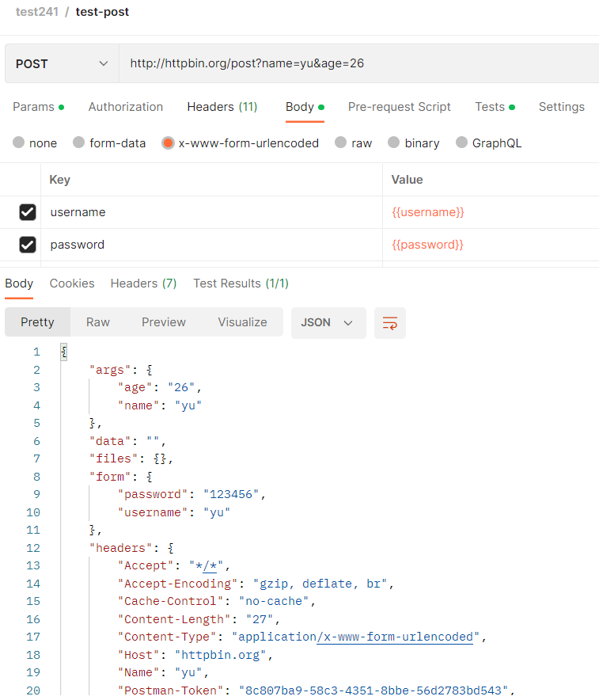599x700 pixels.
Task: Switch response view to Raw
Action: click(98, 322)
